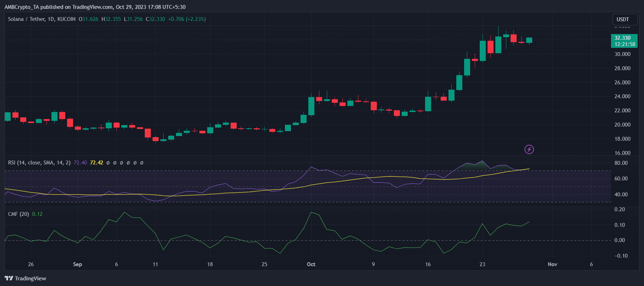
Task: Click the TradingView logo at bottom
Action: [25, 279]
